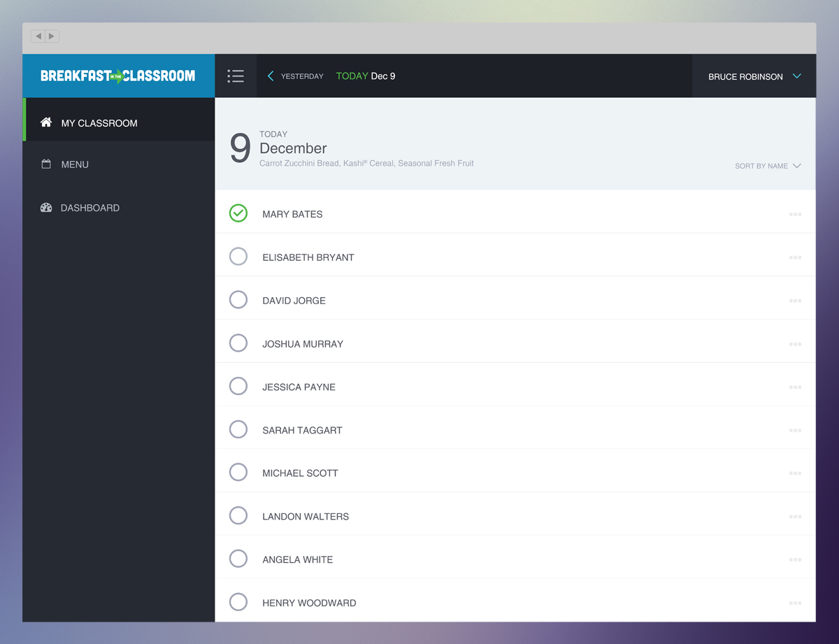Viewport: 839px width, 644px height.
Task: Check the circle for David Jorge
Action: (238, 300)
